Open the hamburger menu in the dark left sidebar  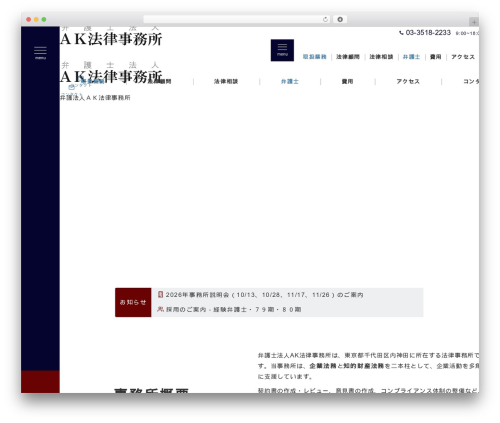[40, 53]
